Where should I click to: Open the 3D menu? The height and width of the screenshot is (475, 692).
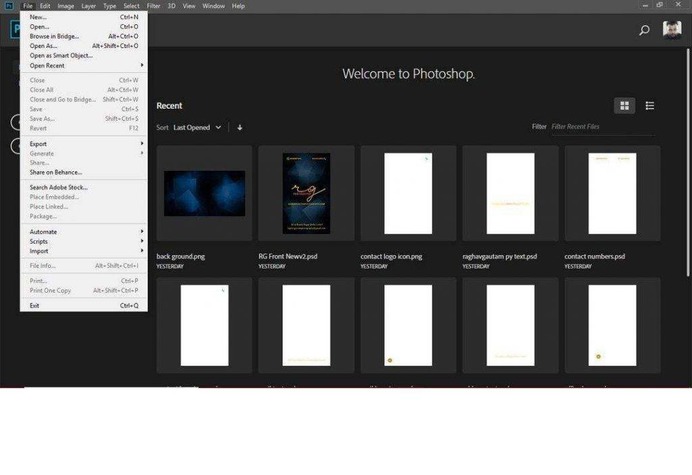[x=171, y=6]
